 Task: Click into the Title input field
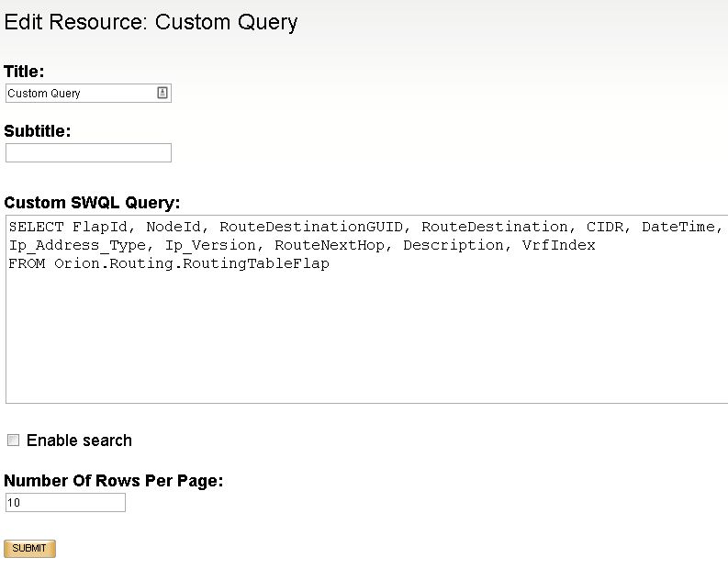tap(88, 93)
